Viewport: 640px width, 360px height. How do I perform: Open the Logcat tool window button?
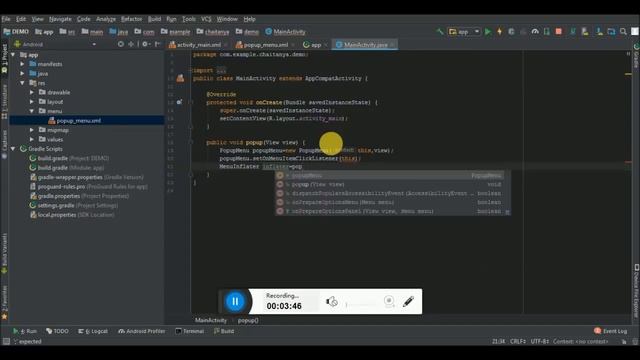pos(93,331)
